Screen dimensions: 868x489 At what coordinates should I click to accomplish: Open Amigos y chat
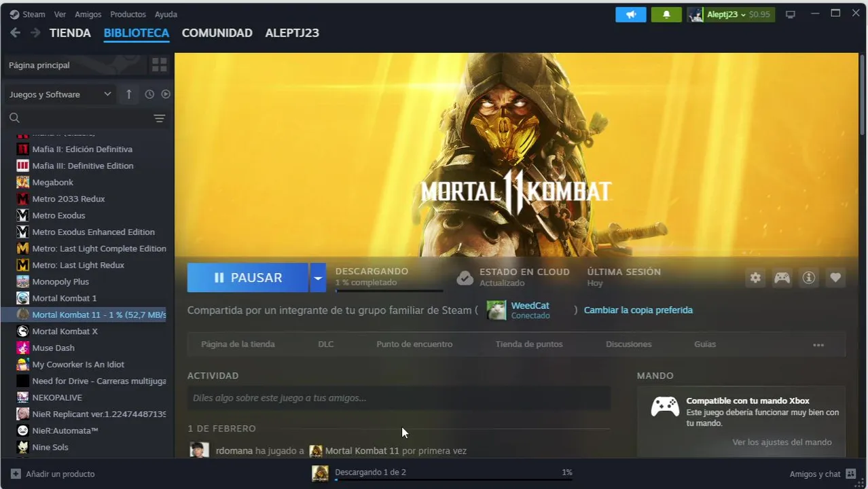click(x=822, y=474)
